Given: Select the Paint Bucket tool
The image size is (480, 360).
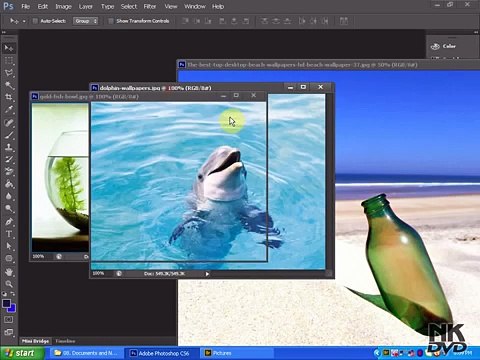Looking at the screenshot, I should 9,184.
